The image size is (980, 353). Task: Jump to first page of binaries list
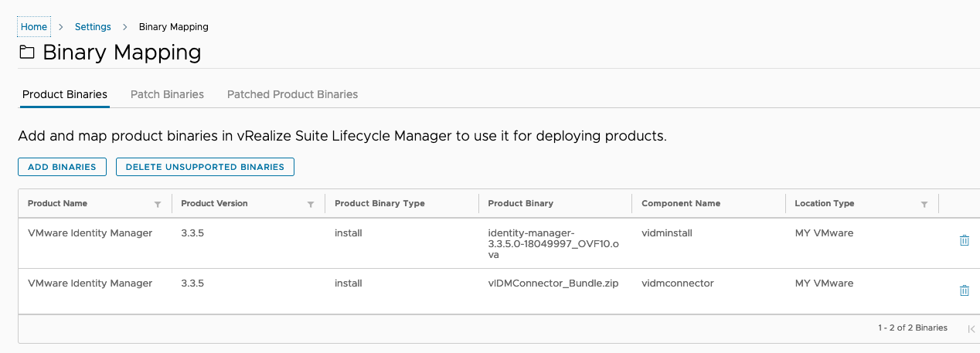pos(971,328)
